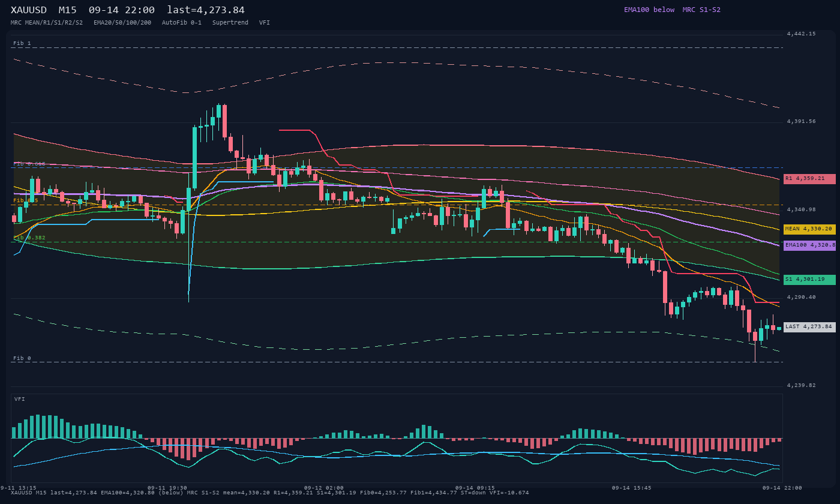The height and width of the screenshot is (504, 840).
Task: Click the purple 'EMA100 below' status text
Action: 649,10
